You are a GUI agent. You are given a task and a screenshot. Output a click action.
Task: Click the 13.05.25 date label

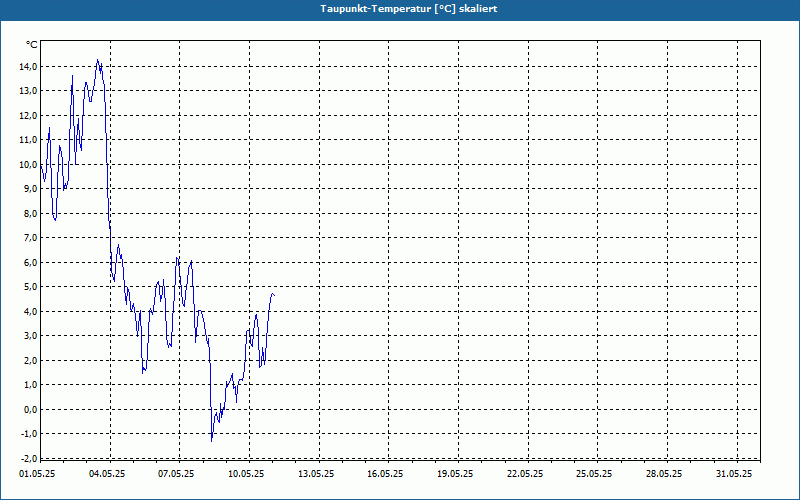[316, 474]
